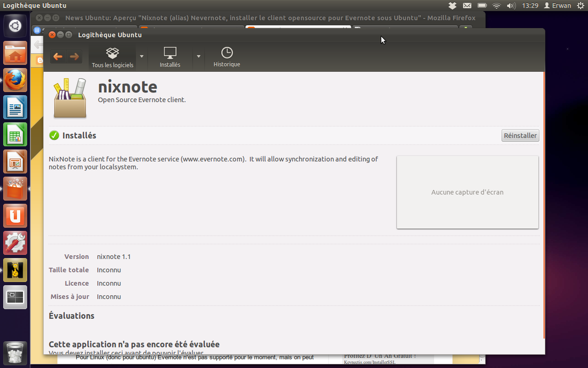This screenshot has height=368, width=588.
Task: Open the Workspace Switcher launcher icon
Action: pos(15,297)
